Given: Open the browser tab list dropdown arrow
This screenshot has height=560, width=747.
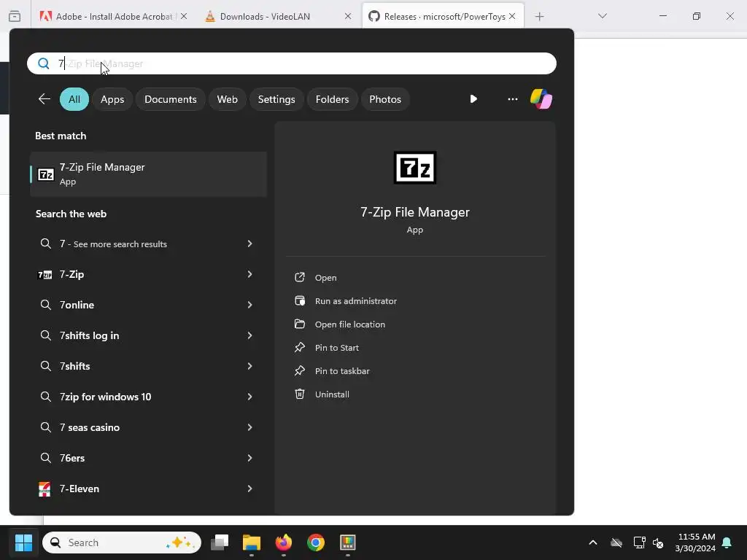Looking at the screenshot, I should pyautogui.click(x=602, y=16).
